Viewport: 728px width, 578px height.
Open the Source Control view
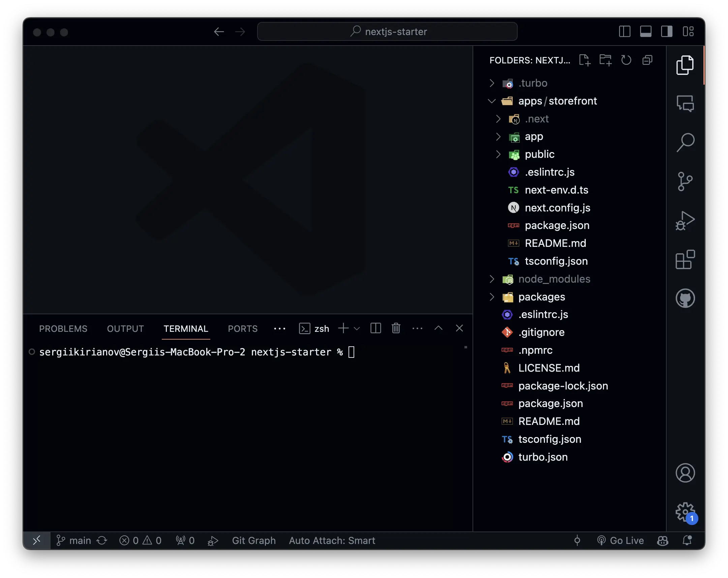(x=685, y=181)
